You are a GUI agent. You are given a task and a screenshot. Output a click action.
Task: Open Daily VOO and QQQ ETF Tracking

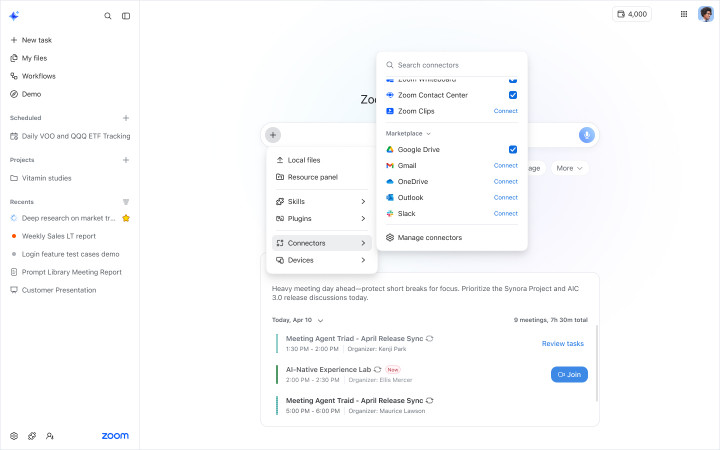coord(70,136)
